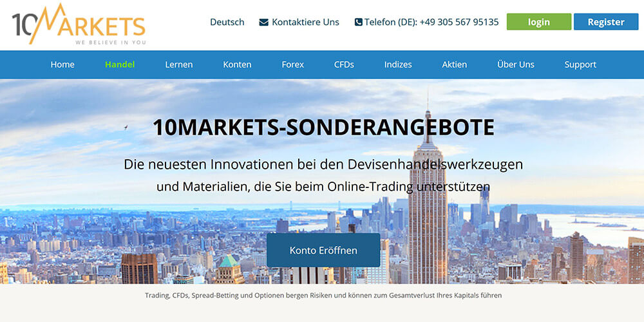Select Forex in the navigation bar
This screenshot has width=644, height=322.
[293, 64]
